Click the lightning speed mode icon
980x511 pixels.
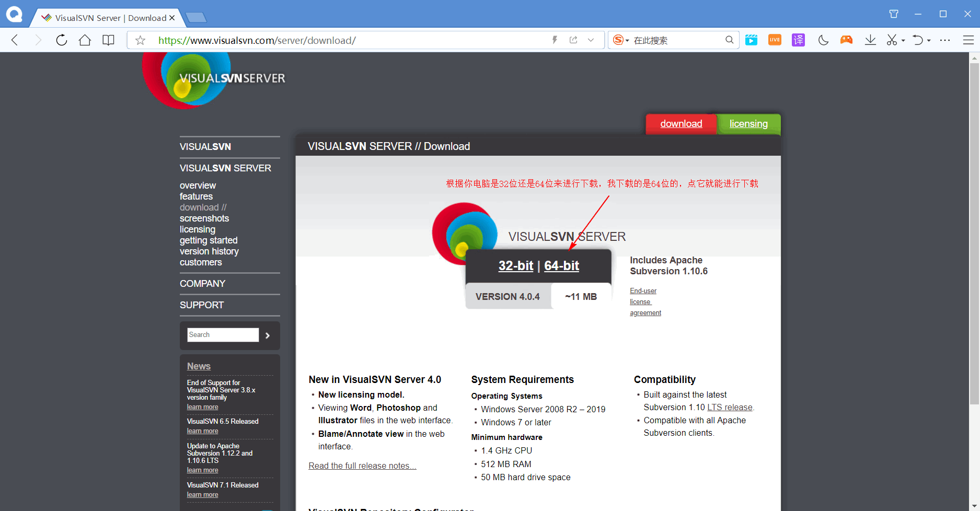click(x=555, y=40)
